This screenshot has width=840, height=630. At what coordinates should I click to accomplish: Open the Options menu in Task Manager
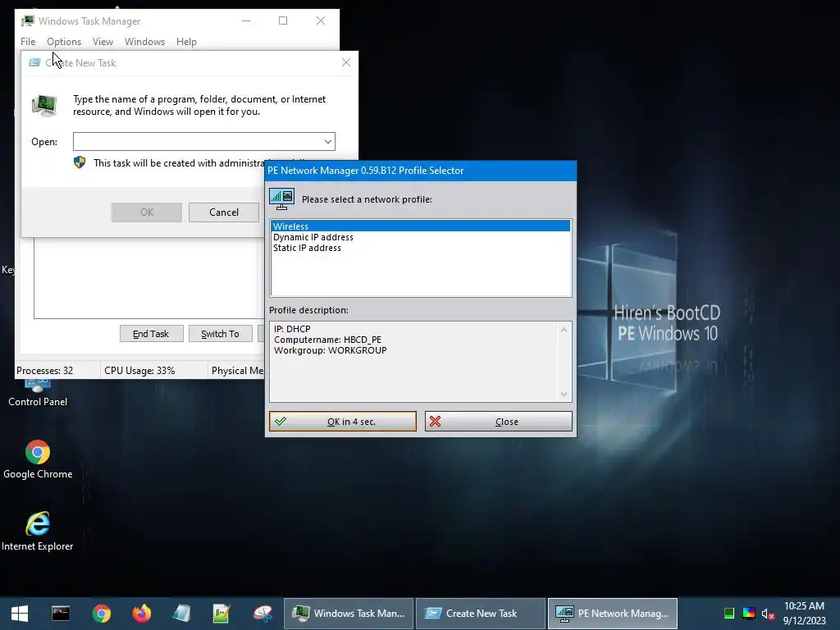click(x=64, y=42)
